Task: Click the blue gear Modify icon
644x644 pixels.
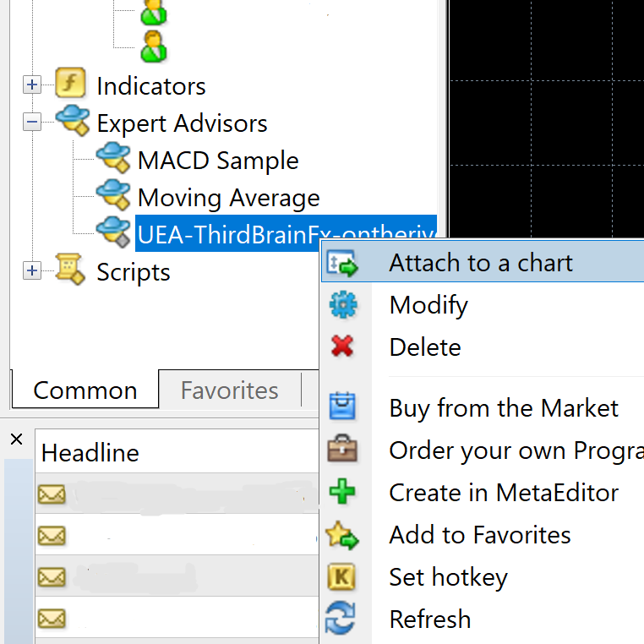Action: point(343,305)
